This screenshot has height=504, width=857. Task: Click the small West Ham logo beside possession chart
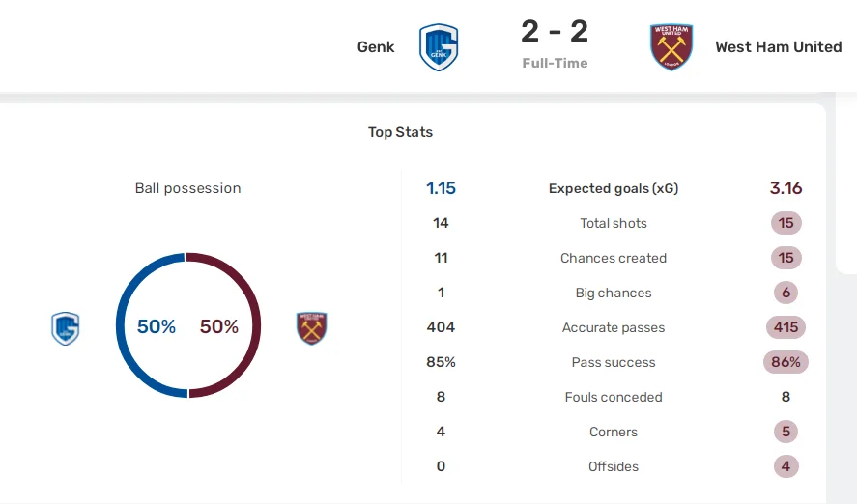312,328
